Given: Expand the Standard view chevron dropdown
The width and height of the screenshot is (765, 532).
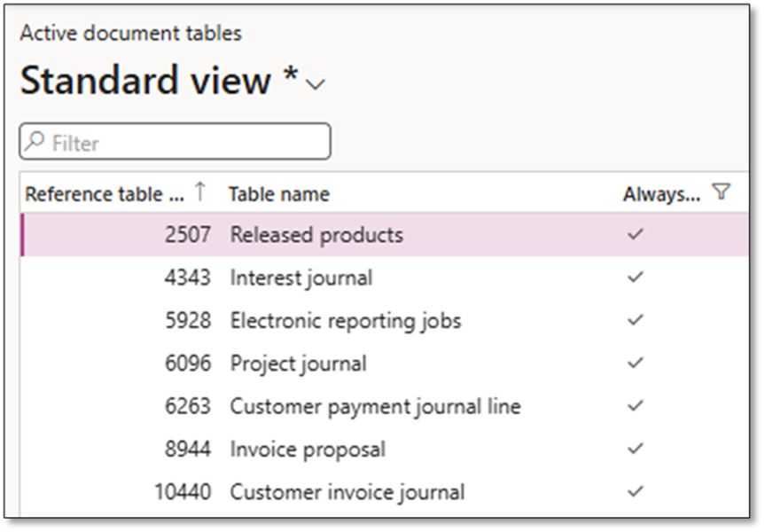Looking at the screenshot, I should 316,84.
